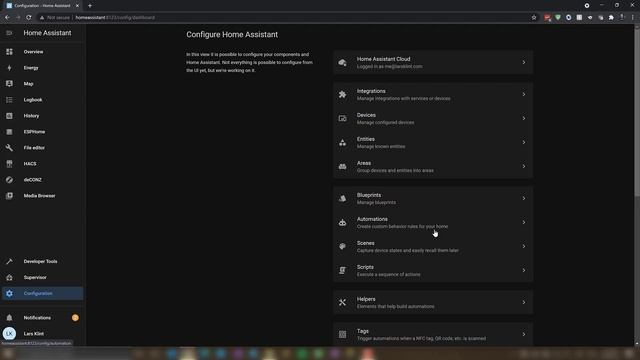Click the Scripts scroll icon
The image size is (640, 360).
click(x=342, y=270)
